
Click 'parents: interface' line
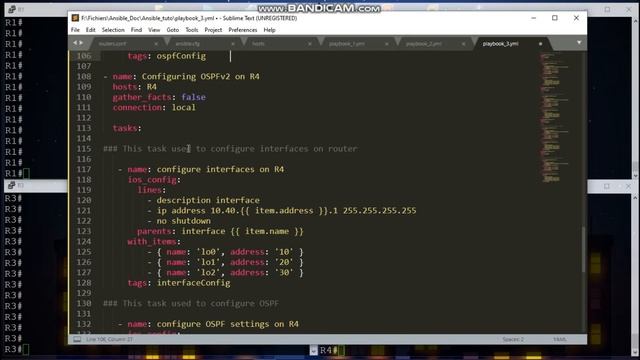coord(220,231)
